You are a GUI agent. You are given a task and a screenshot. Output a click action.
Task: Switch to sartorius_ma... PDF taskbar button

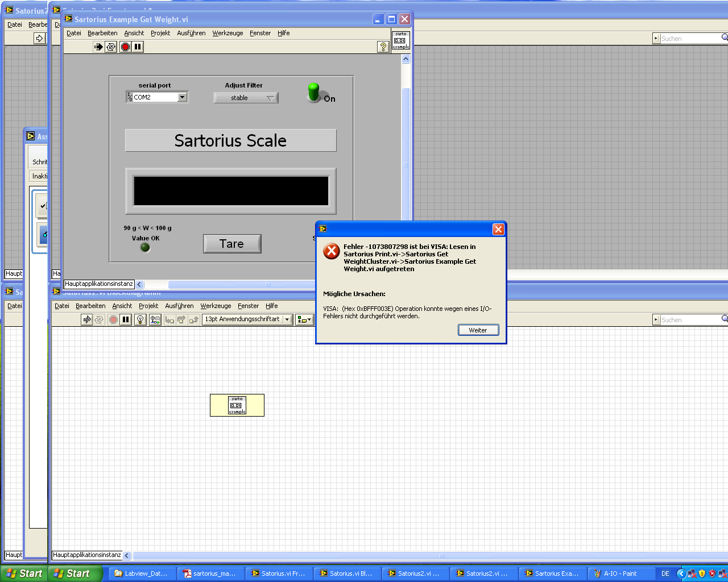click(x=210, y=573)
